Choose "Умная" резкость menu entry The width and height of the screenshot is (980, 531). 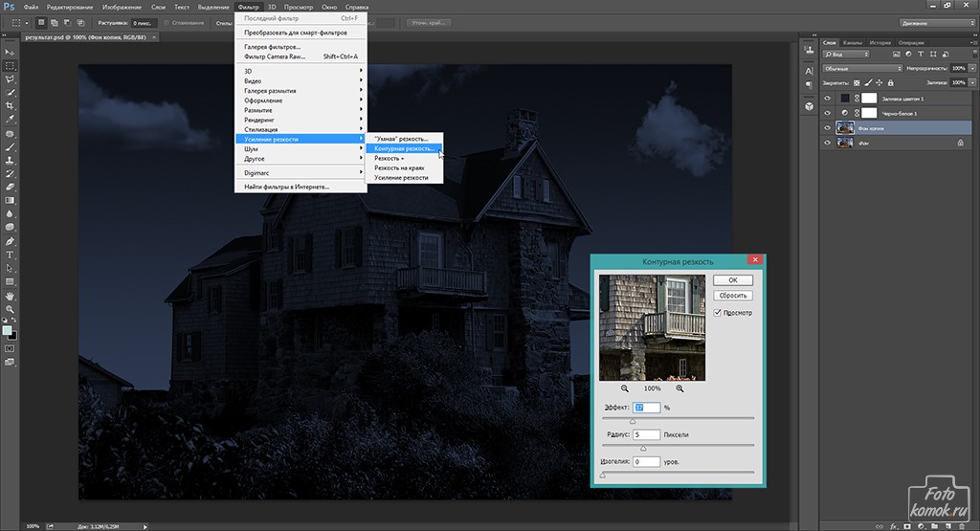point(404,139)
